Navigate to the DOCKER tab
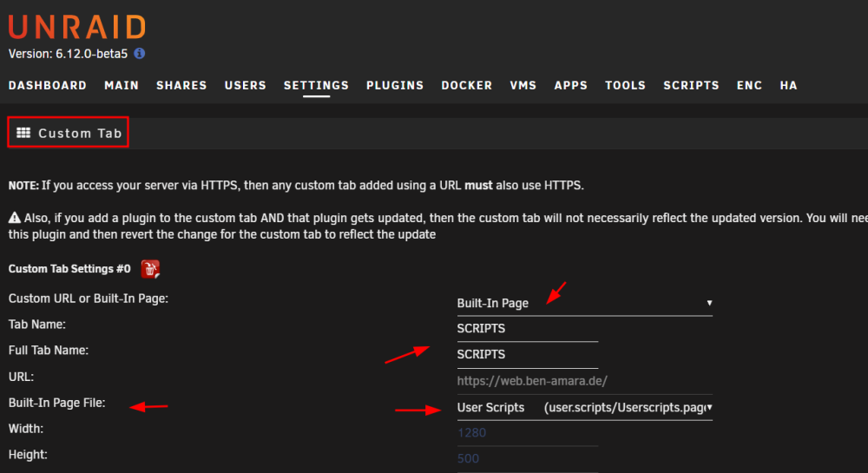The width and height of the screenshot is (868, 473). pyautogui.click(x=467, y=85)
